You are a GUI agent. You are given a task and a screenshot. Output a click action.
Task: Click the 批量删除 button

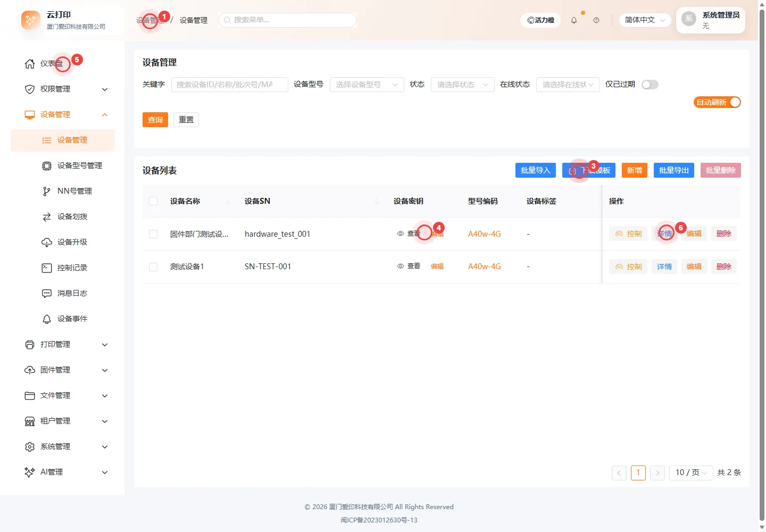point(721,170)
